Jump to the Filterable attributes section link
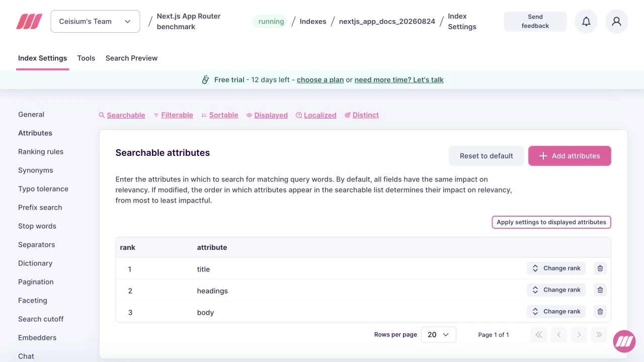The width and height of the screenshot is (644, 362). coord(173,115)
